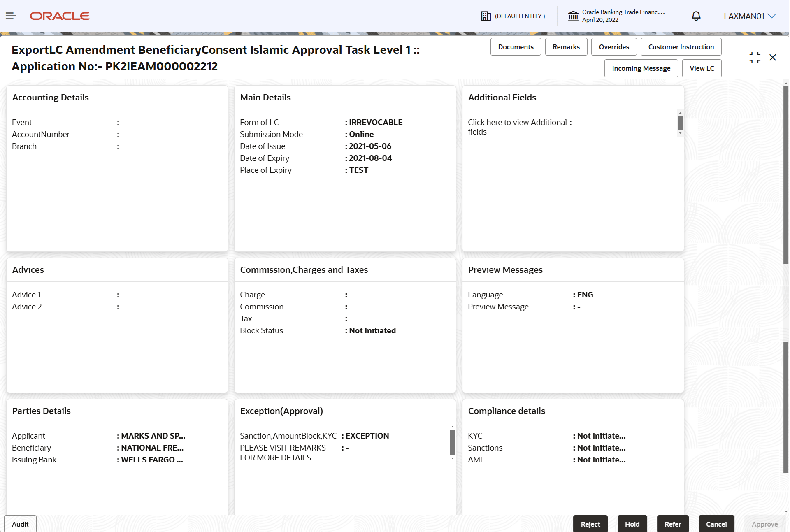
Task: Open the Audit panel
Action: pyautogui.click(x=20, y=524)
